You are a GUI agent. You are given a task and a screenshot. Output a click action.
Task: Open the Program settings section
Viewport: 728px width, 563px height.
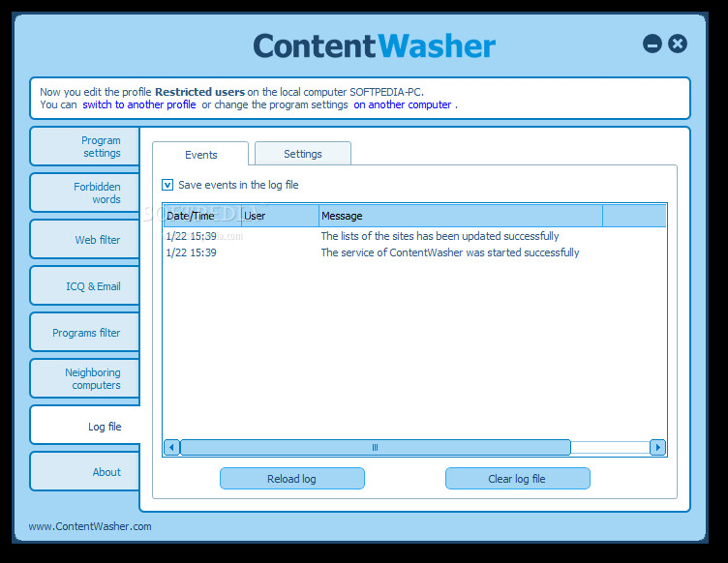[x=84, y=146]
